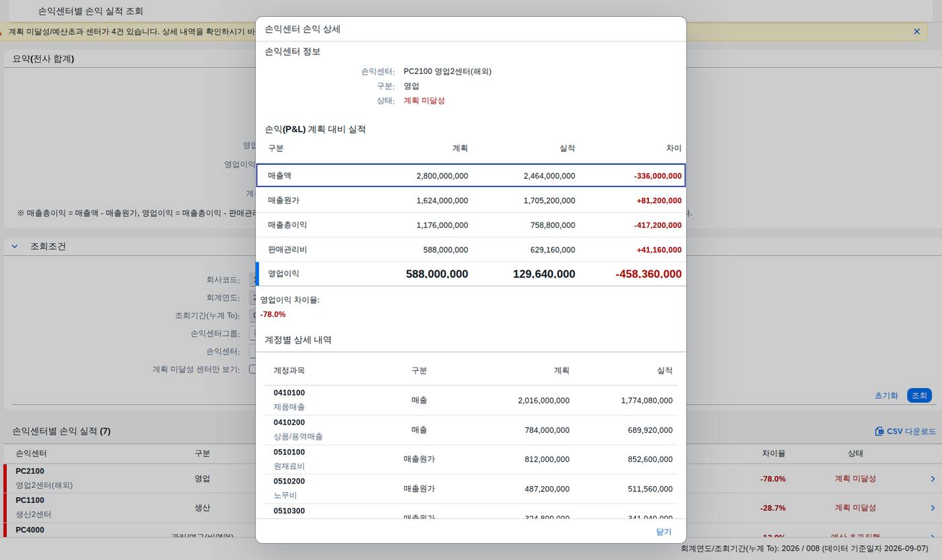
Task: Select the 판매관리비 row in the P&L table
Action: pos(471,249)
